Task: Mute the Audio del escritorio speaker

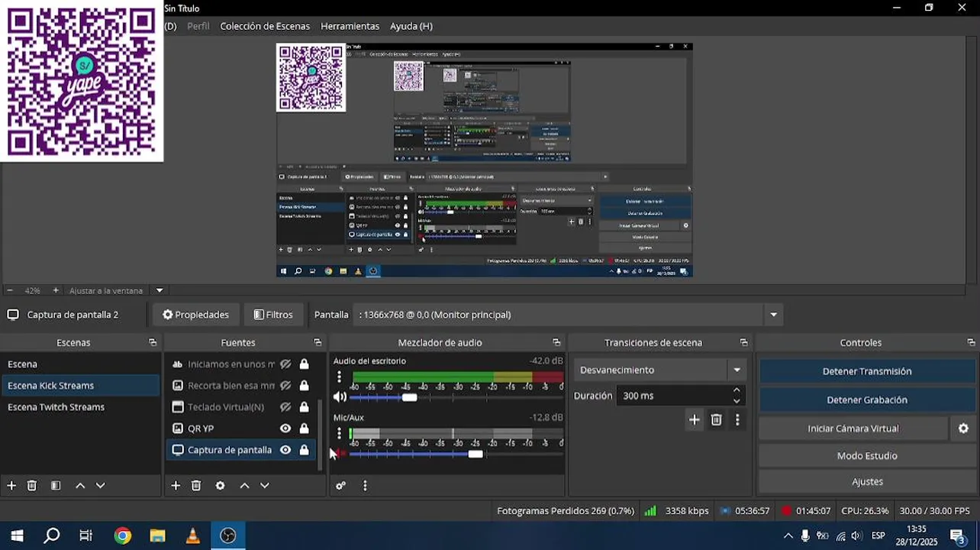Action: [x=340, y=397]
